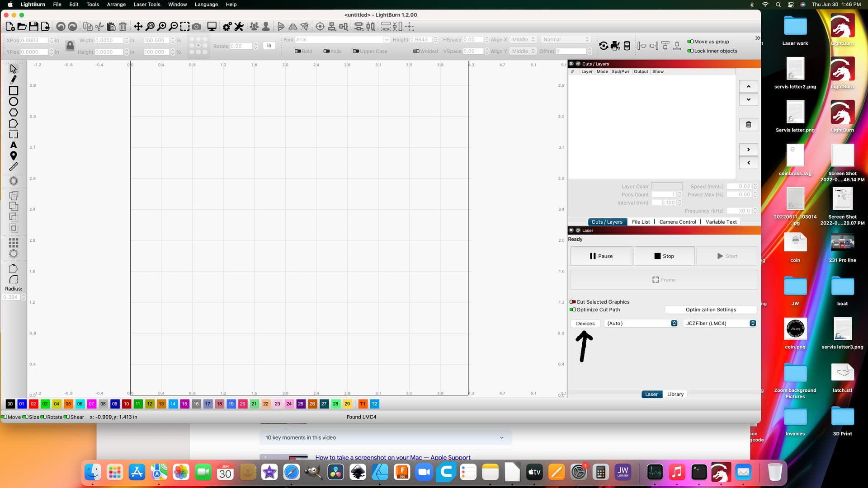
Task: Select the Position Laser marker tool
Action: [x=14, y=156]
